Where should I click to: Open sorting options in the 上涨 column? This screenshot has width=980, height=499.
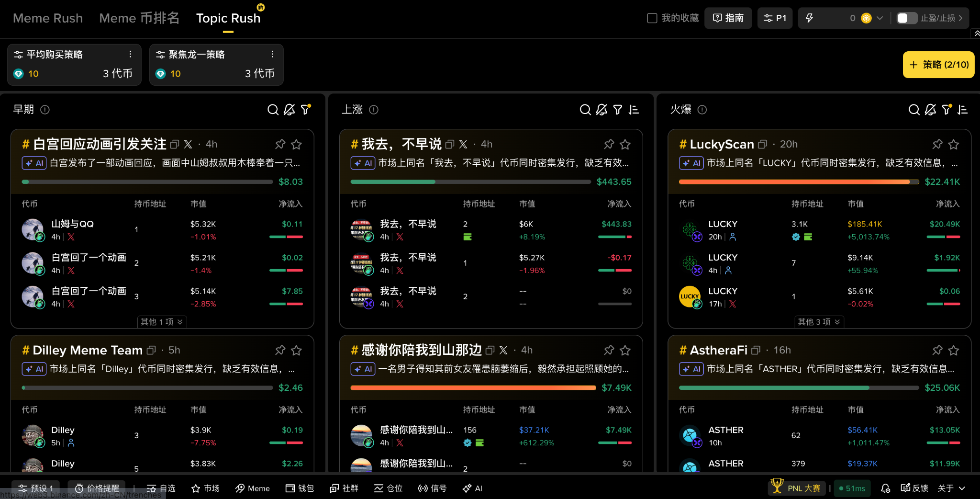pos(634,110)
